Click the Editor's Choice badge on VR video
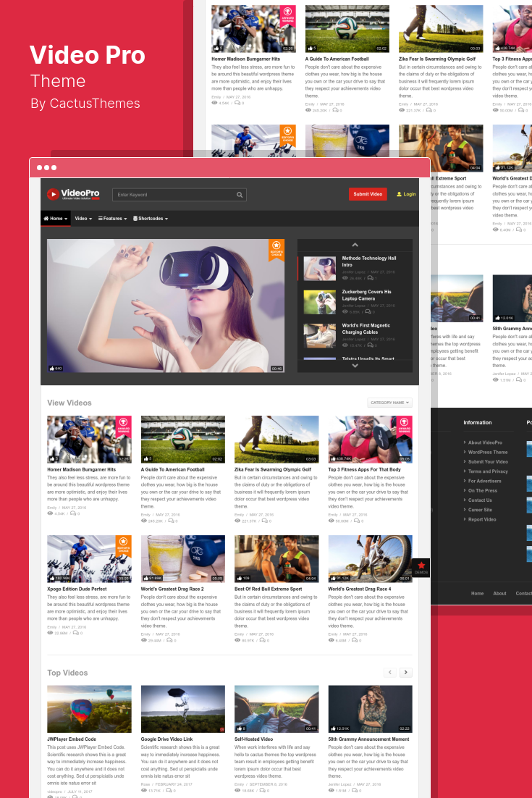Screen dimensions: 532x798 pos(276,250)
